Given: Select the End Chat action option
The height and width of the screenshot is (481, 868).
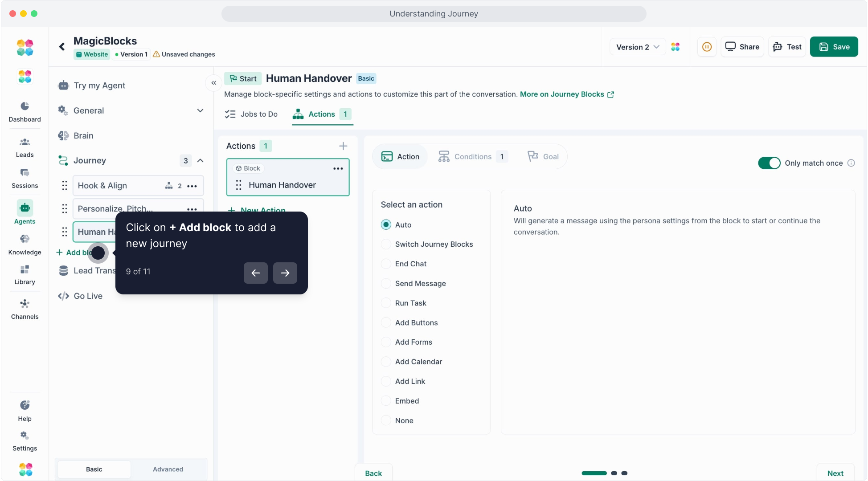Looking at the screenshot, I should [x=386, y=264].
